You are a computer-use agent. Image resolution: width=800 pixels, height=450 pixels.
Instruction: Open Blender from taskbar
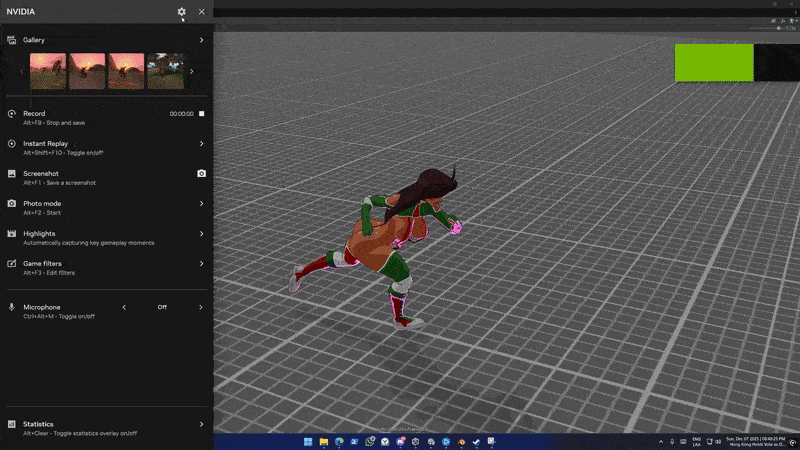pyautogui.click(x=461, y=442)
